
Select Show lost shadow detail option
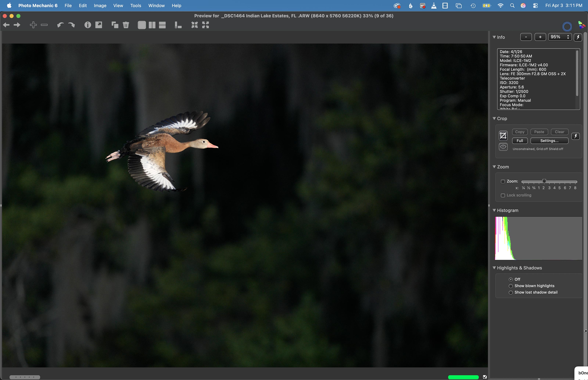click(x=510, y=292)
